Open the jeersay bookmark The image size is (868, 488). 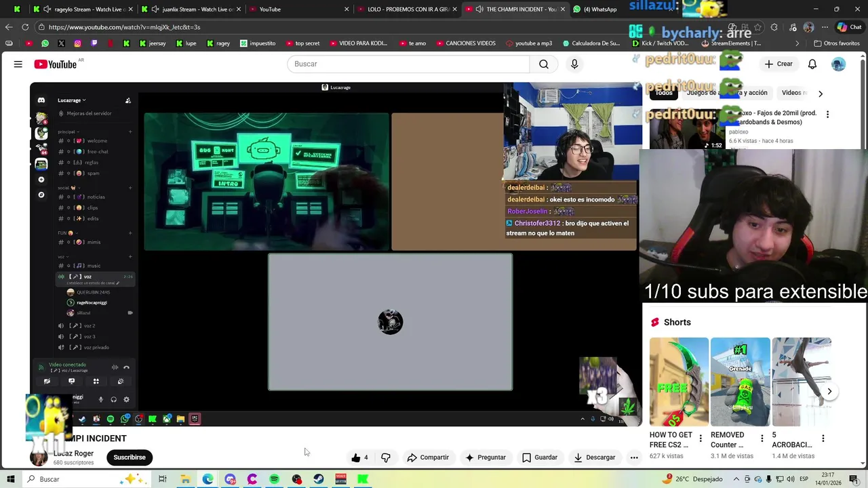coord(153,43)
